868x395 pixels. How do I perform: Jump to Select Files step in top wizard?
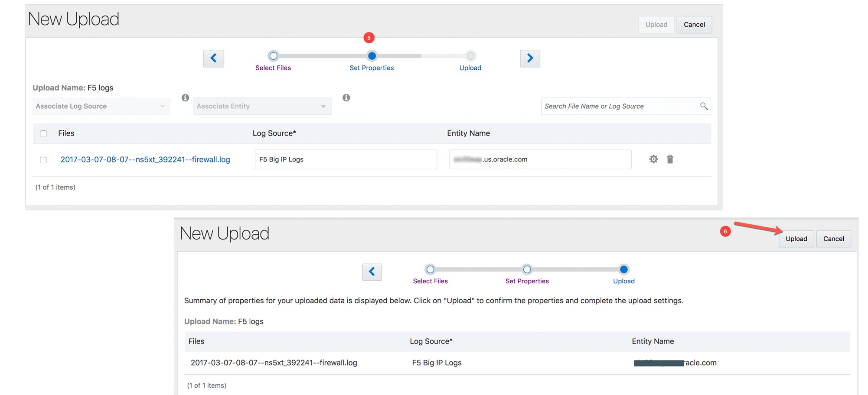coord(273,56)
